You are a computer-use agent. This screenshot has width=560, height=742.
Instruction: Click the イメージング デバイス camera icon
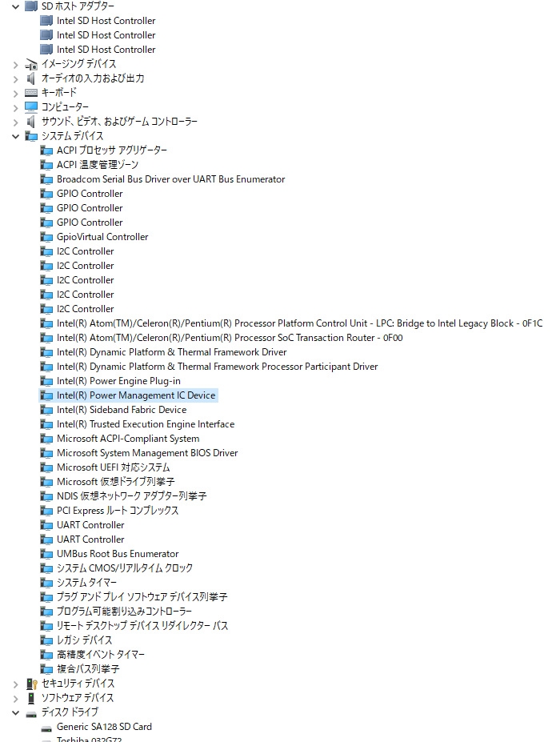[x=30, y=64]
